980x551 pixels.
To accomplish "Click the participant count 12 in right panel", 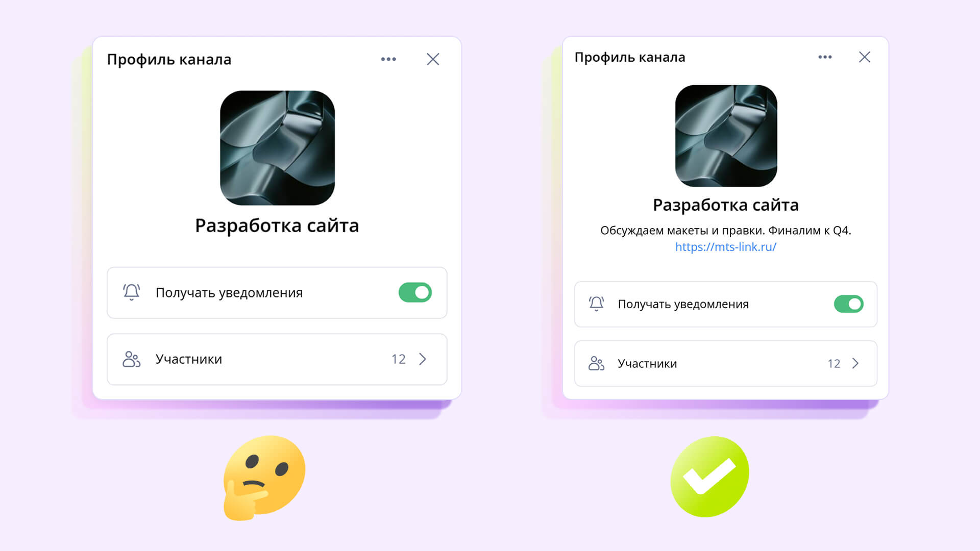I will point(834,364).
